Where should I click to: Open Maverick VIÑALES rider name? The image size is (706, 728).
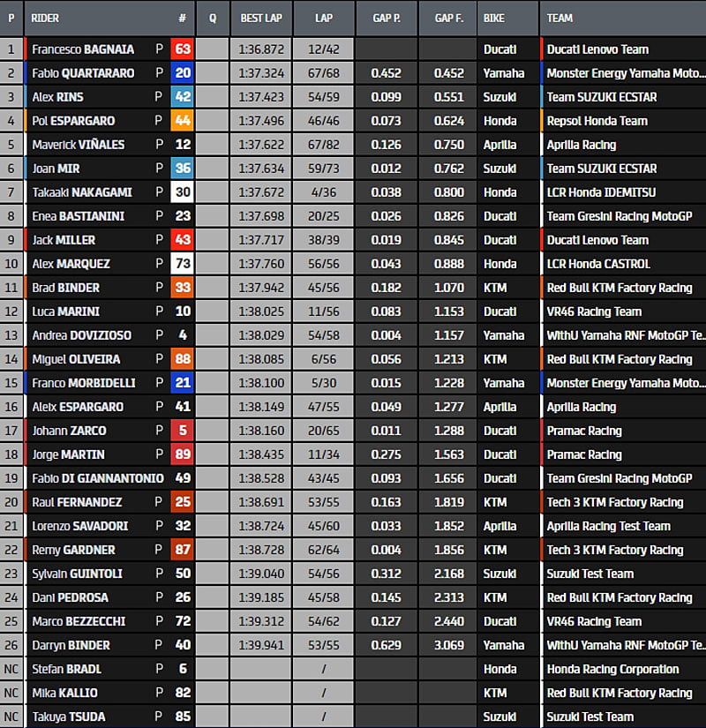(x=78, y=145)
